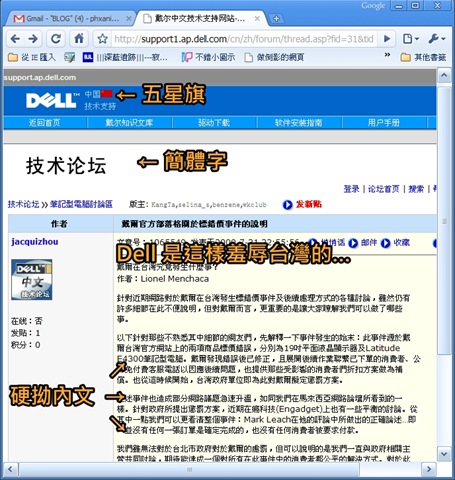Open the page menu document icon
Viewport: 455px width, 480px height.
pyautogui.click(x=411, y=39)
